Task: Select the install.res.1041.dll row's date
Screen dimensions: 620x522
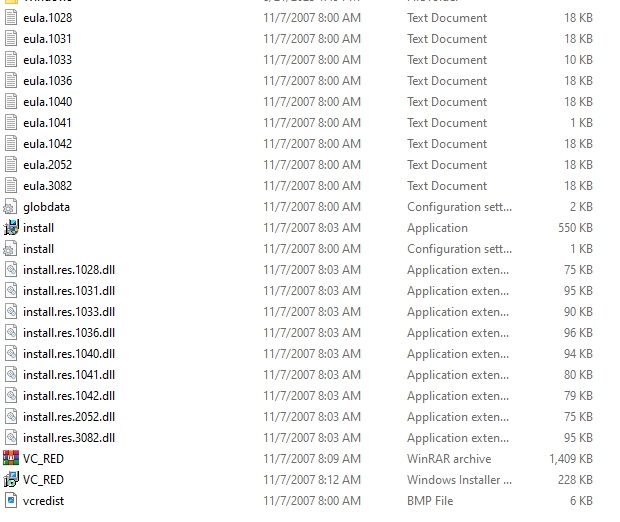Action: pyautogui.click(x=312, y=375)
